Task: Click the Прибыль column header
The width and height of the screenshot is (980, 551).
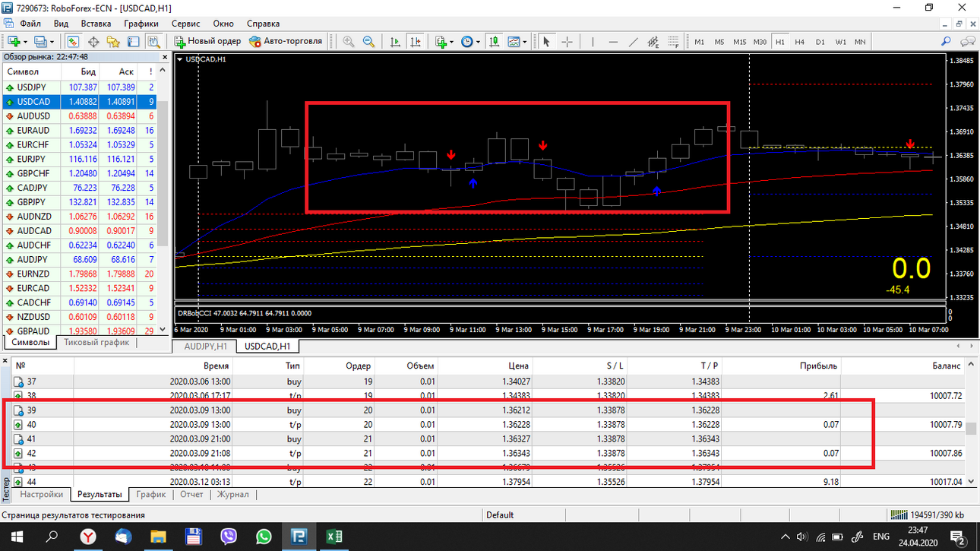Action: 779,366
